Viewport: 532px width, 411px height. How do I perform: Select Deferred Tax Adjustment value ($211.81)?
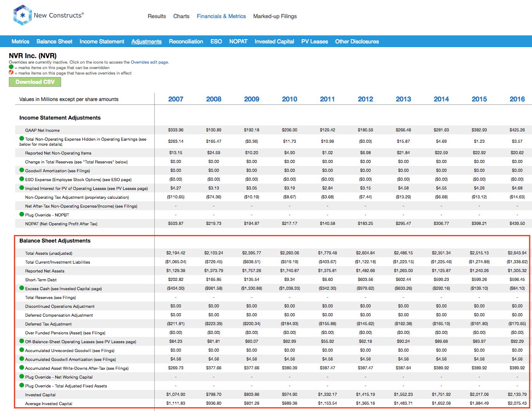176,324
